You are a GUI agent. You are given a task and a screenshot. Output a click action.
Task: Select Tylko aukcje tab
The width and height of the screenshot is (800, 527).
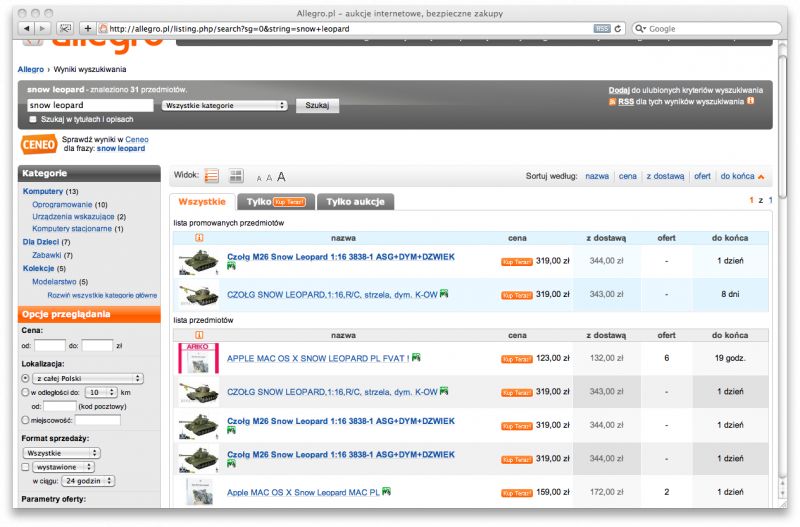click(x=355, y=202)
